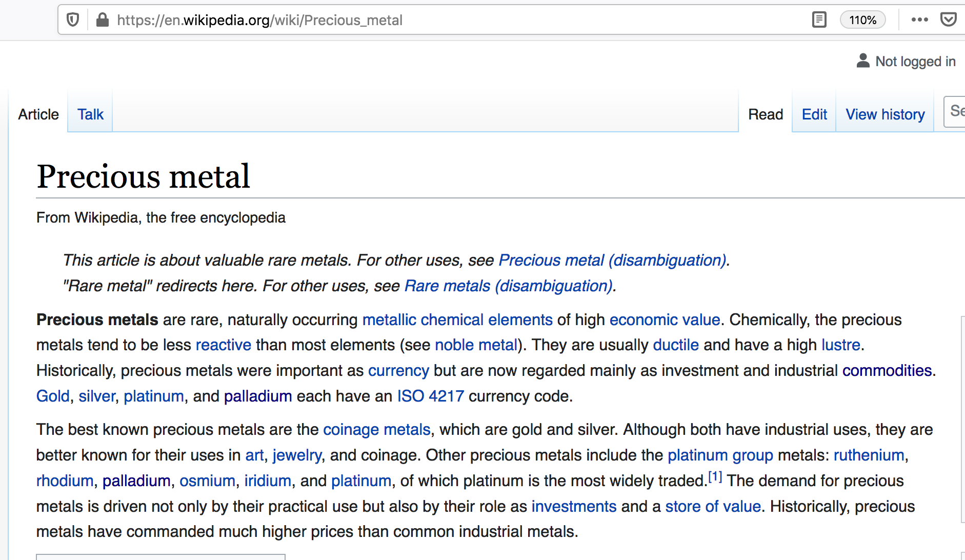Jump to citation footnote [1]
965x560 pixels.
(x=715, y=477)
